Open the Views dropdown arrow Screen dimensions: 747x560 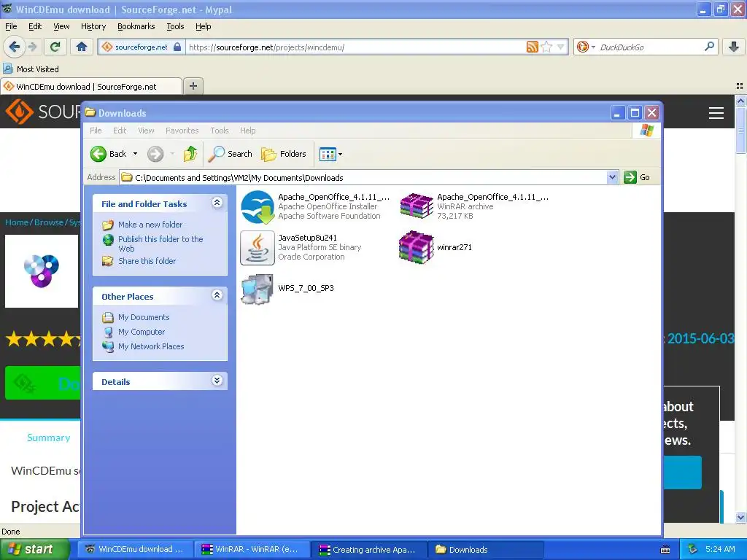[x=340, y=154]
